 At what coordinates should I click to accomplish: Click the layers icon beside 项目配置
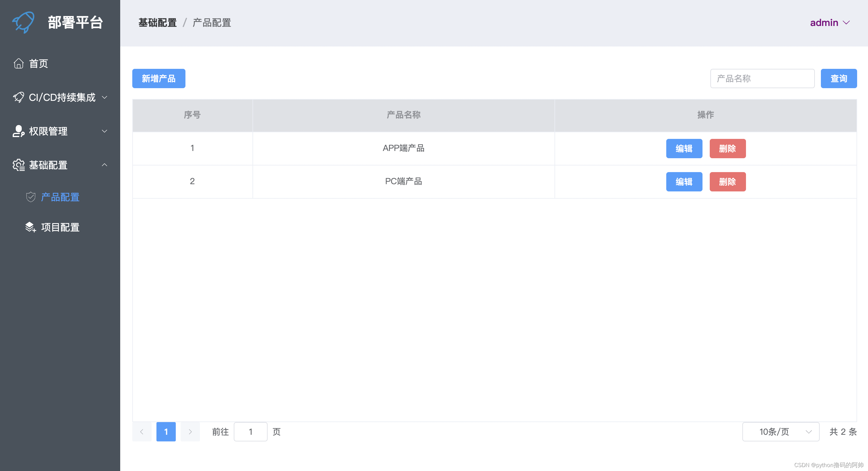point(31,227)
